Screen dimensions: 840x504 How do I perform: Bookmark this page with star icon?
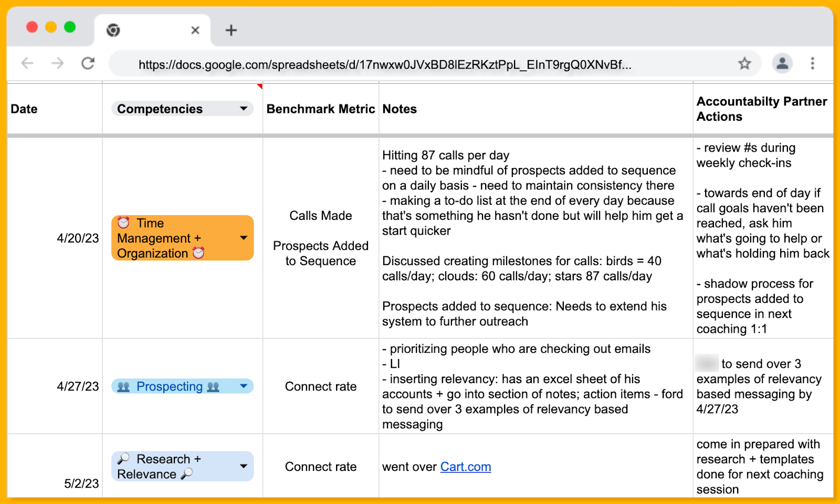(744, 64)
